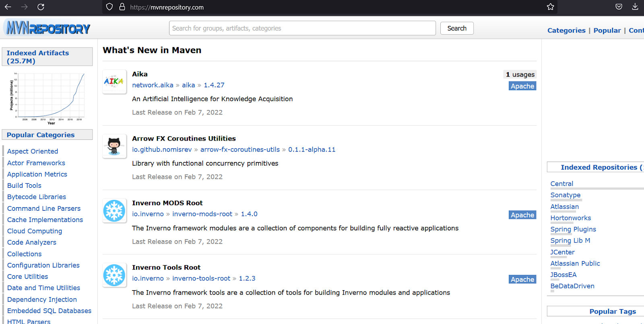Viewport: 644px width, 324px height.
Task: Open the Categories menu item
Action: point(566,30)
